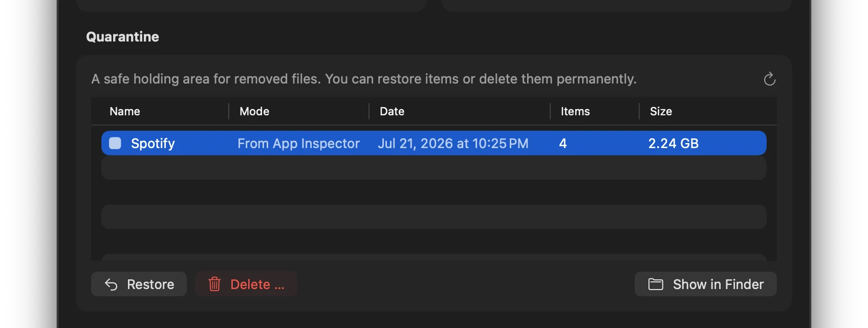Image resolution: width=868 pixels, height=328 pixels.
Task: Sort the table by Date column
Action: 392,111
